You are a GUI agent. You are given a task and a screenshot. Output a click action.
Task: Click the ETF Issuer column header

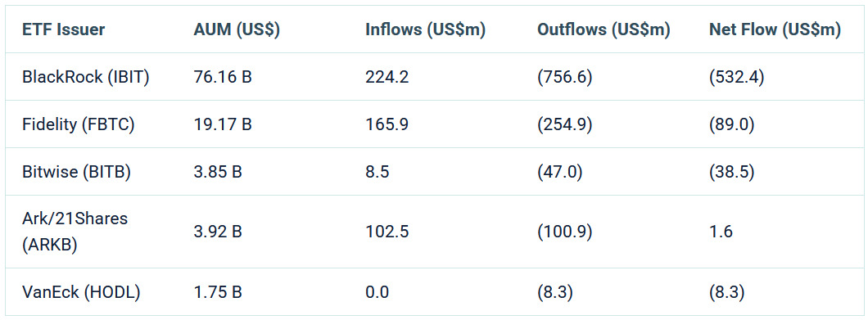(x=63, y=30)
